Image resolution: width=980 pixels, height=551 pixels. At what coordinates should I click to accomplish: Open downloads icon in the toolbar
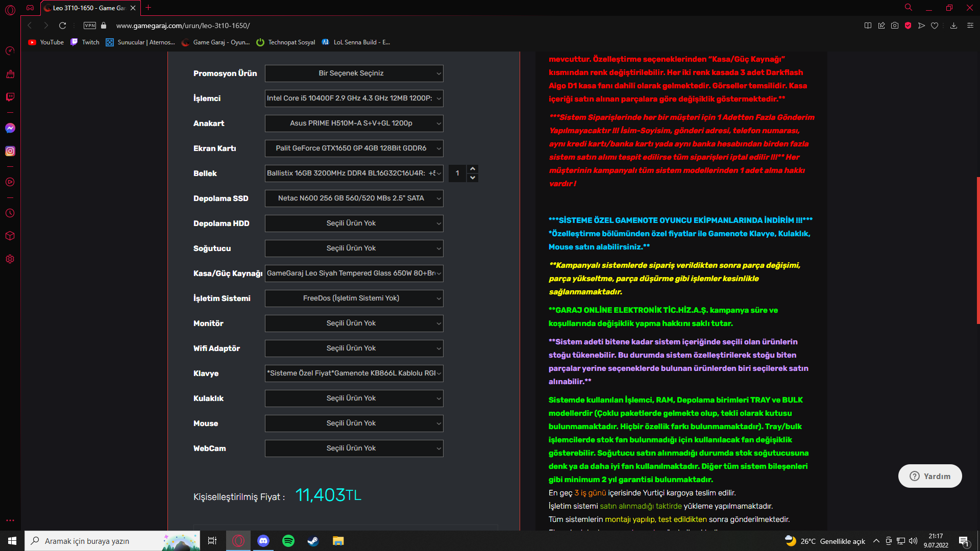coord(953,26)
